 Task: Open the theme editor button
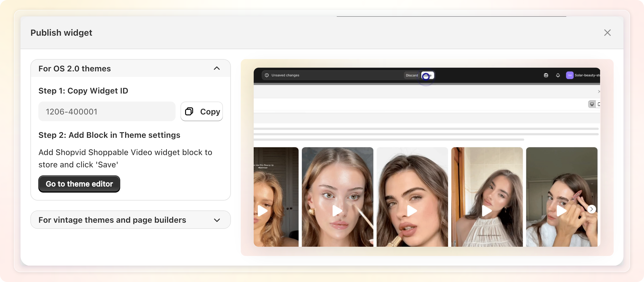79,184
